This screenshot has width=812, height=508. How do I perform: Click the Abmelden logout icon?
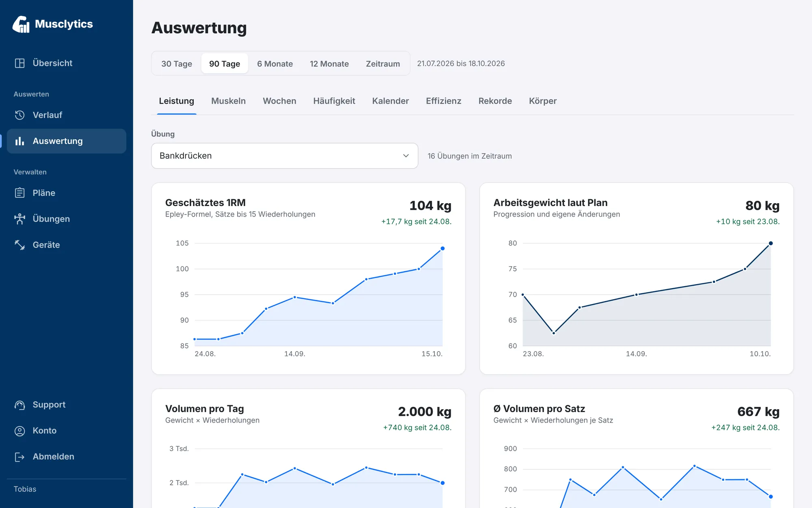(x=20, y=457)
